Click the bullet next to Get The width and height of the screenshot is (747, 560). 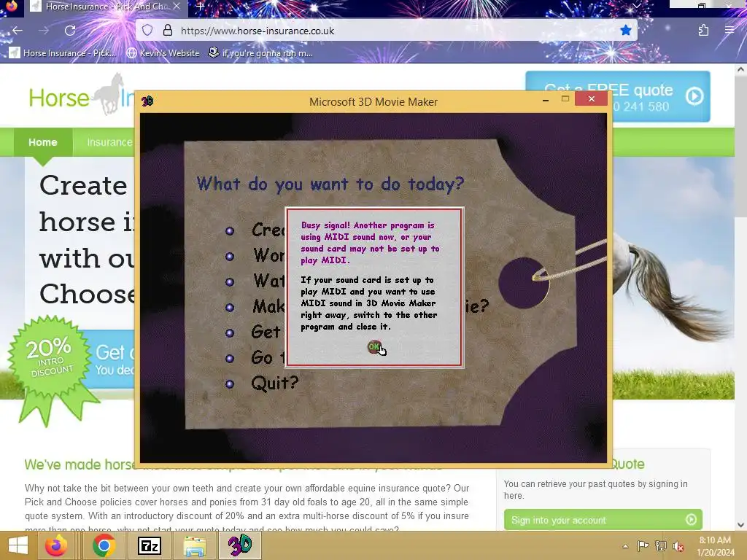click(230, 332)
